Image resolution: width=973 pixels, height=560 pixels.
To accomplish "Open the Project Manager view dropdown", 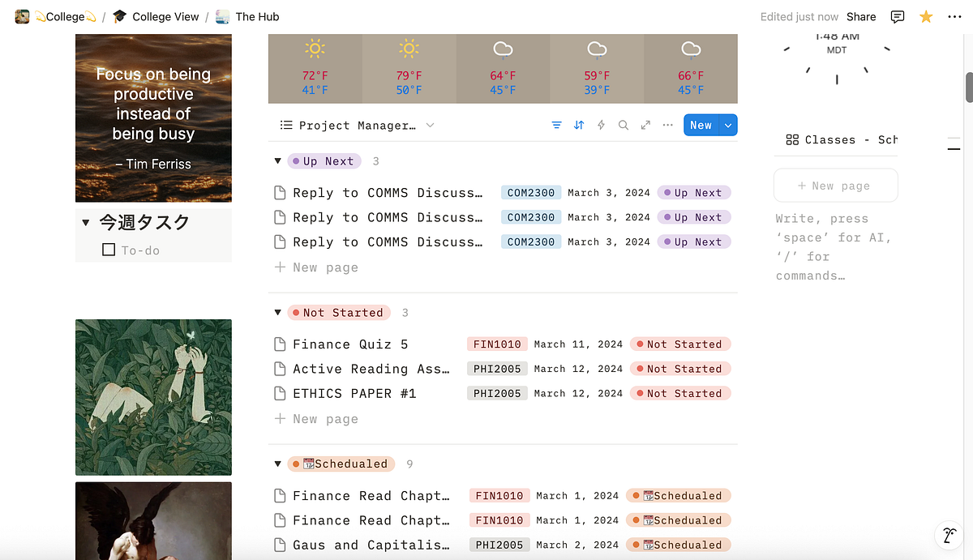I will pos(357,126).
